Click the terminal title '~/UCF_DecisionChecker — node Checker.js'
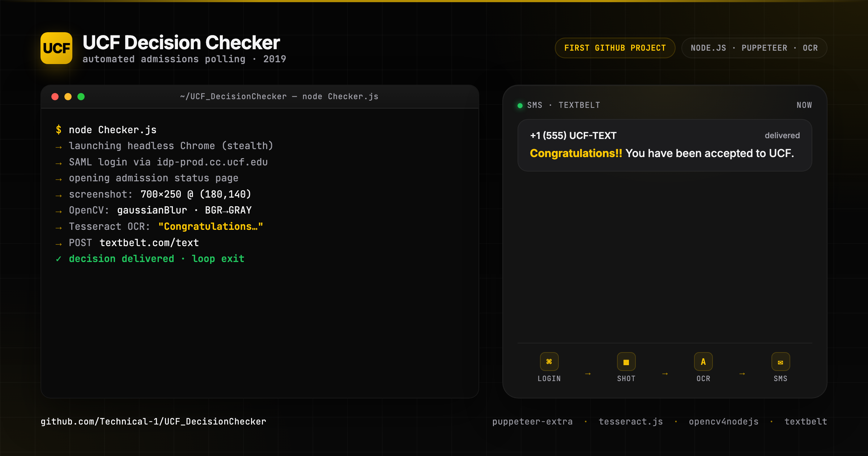This screenshot has height=456, width=868. pyautogui.click(x=279, y=97)
